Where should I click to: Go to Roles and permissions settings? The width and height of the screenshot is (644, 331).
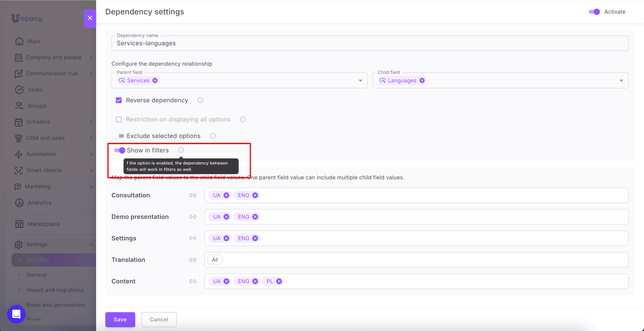point(55,305)
